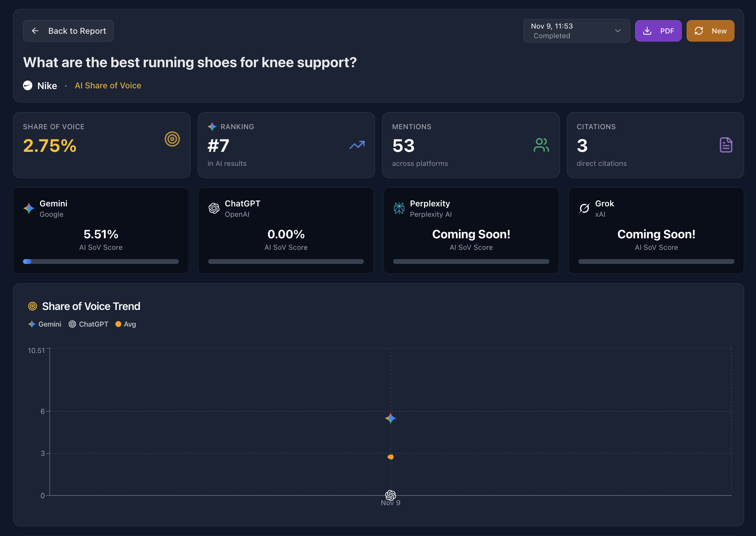This screenshot has height=536, width=756.
Task: Click the refresh icon on New button
Action: point(699,31)
